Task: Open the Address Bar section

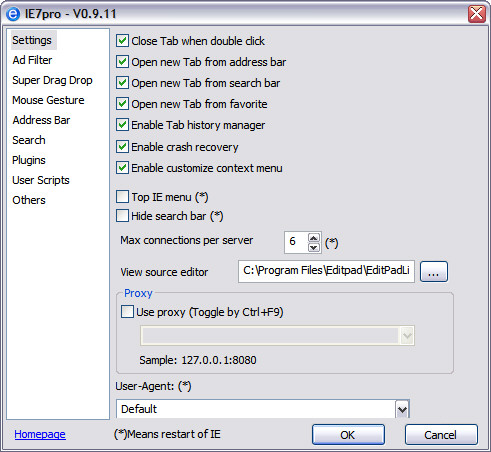Action: pos(41,120)
